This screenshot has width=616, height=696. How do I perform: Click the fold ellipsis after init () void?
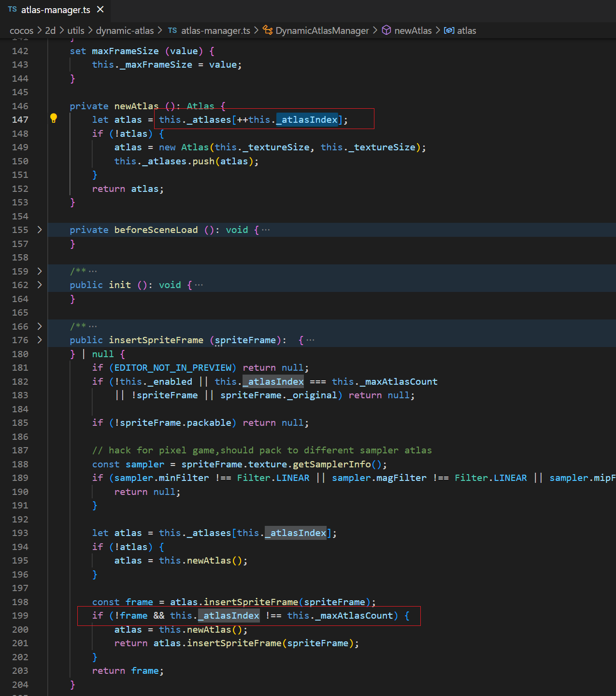(x=199, y=285)
